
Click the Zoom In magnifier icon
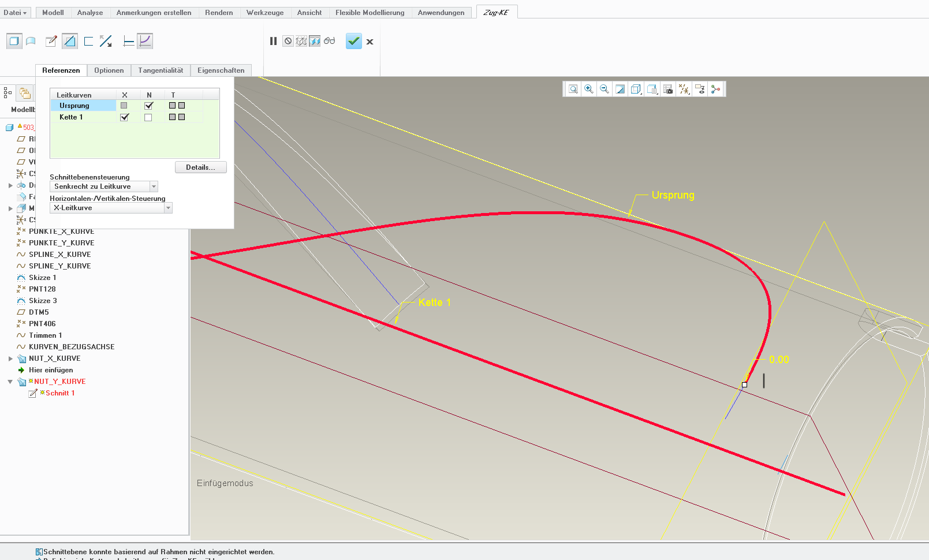pyautogui.click(x=589, y=89)
